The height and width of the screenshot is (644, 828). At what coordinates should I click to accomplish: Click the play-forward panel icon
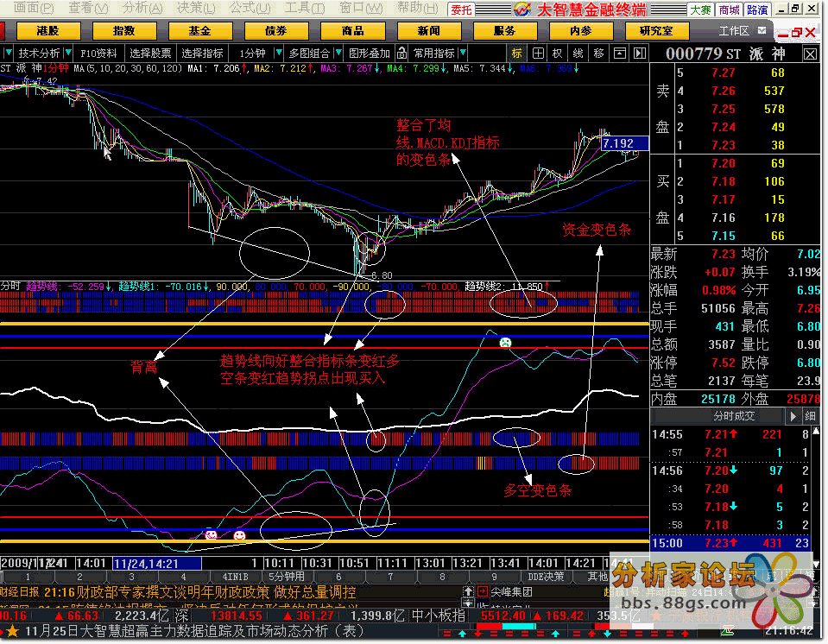click(640, 53)
